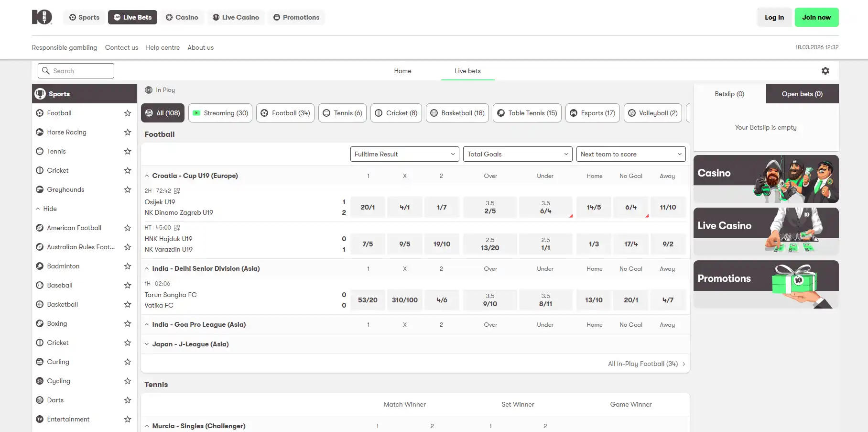
Task: Select Esports in-play filter
Action: 593,113
